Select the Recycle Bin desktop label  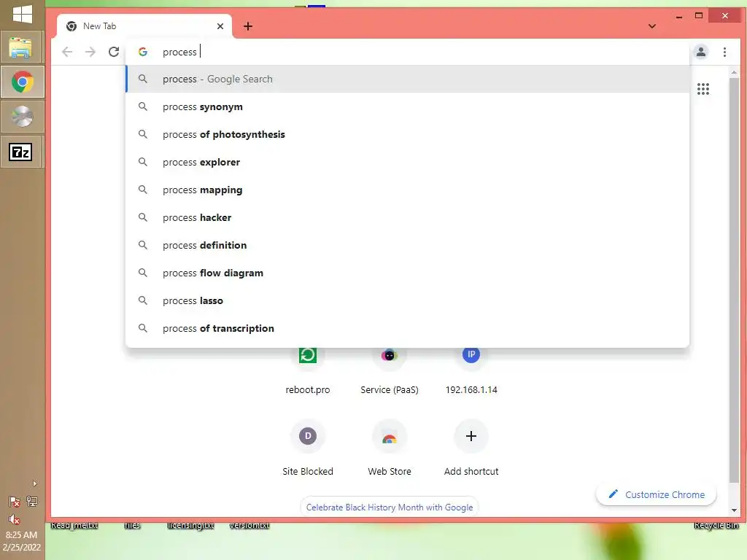tap(716, 525)
